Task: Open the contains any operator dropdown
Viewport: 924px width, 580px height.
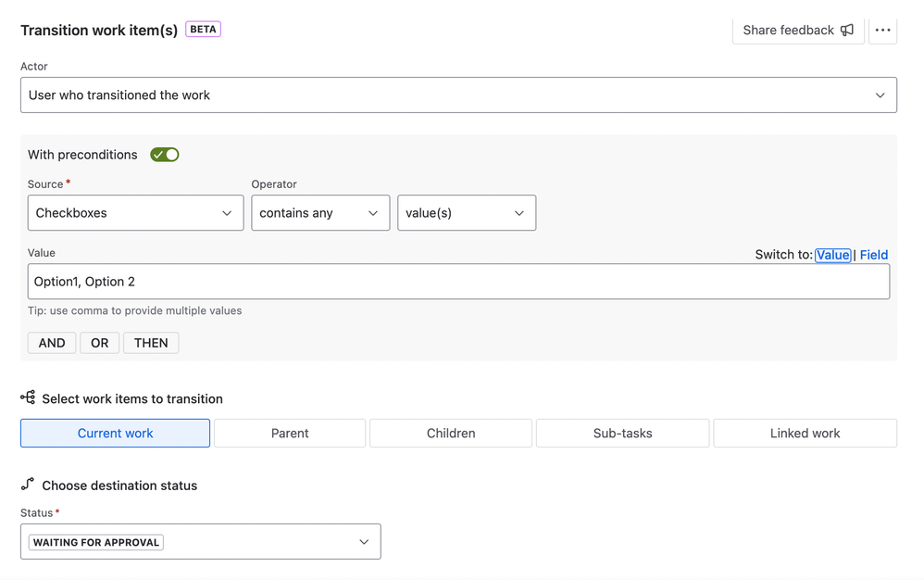Action: (320, 213)
